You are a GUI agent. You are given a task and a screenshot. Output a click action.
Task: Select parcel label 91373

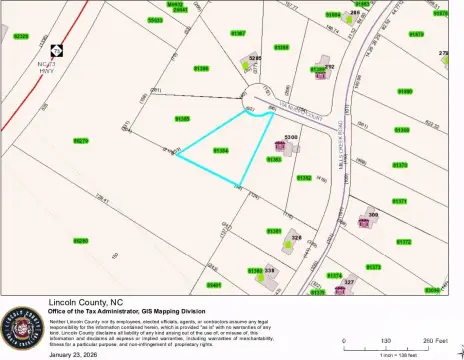(374, 267)
